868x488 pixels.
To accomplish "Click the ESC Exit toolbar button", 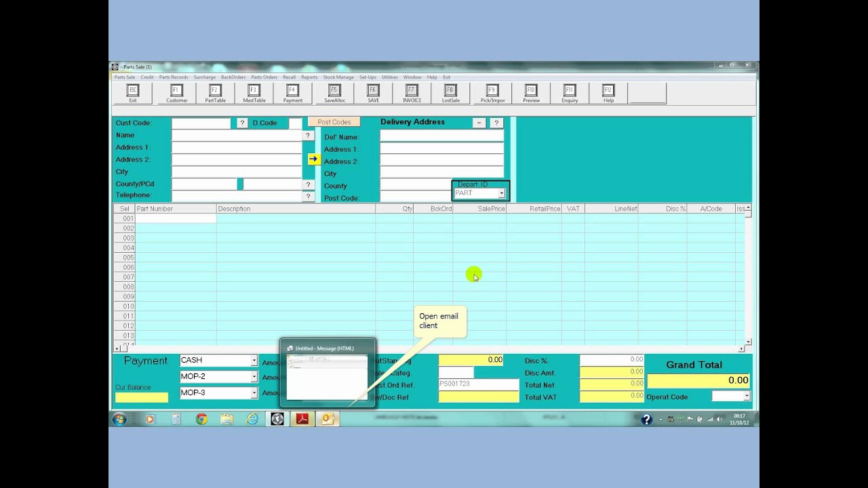I will (133, 94).
